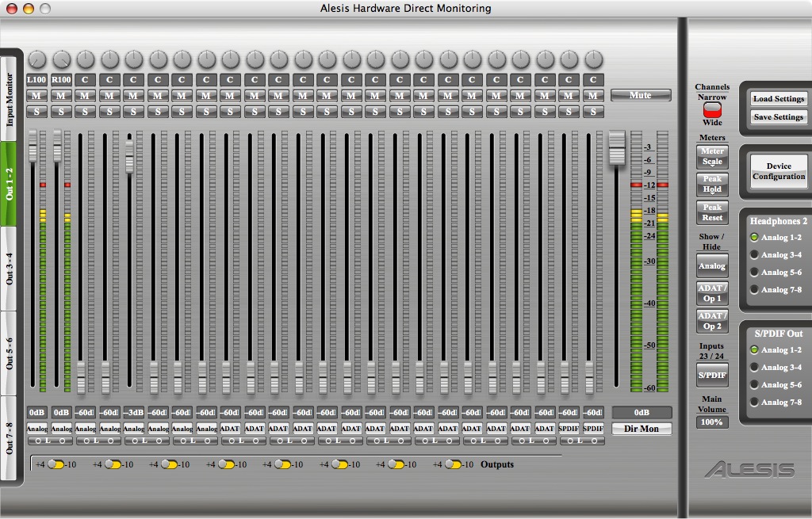Screen dimensions: 812x519
Task: Click the Main Volume 100% field
Action: coord(712,422)
